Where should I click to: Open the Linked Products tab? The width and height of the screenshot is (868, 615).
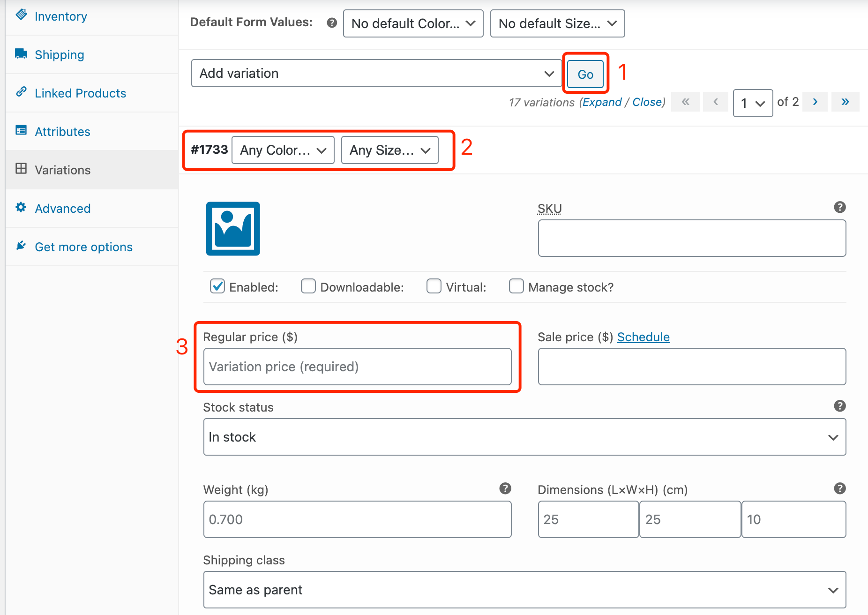92,93
